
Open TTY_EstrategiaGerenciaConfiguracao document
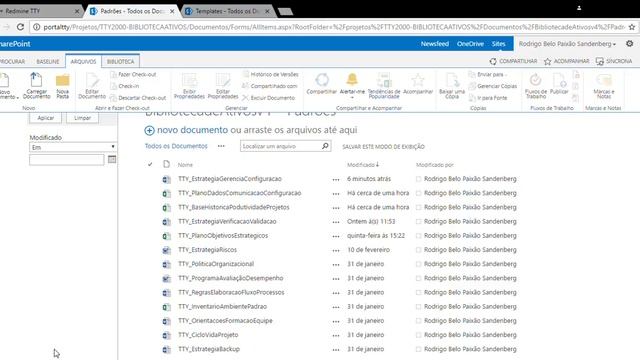coord(230,179)
